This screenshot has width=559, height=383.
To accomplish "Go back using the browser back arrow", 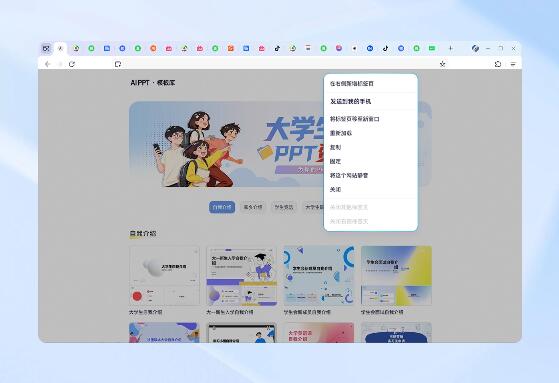I will pos(48,64).
